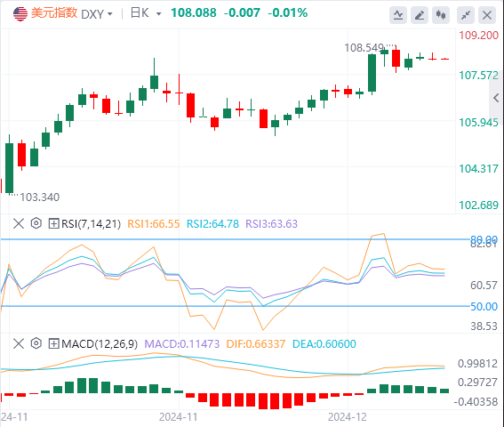Open MACD indicator settings gear
This screenshot has height=427, width=504.
36,343
